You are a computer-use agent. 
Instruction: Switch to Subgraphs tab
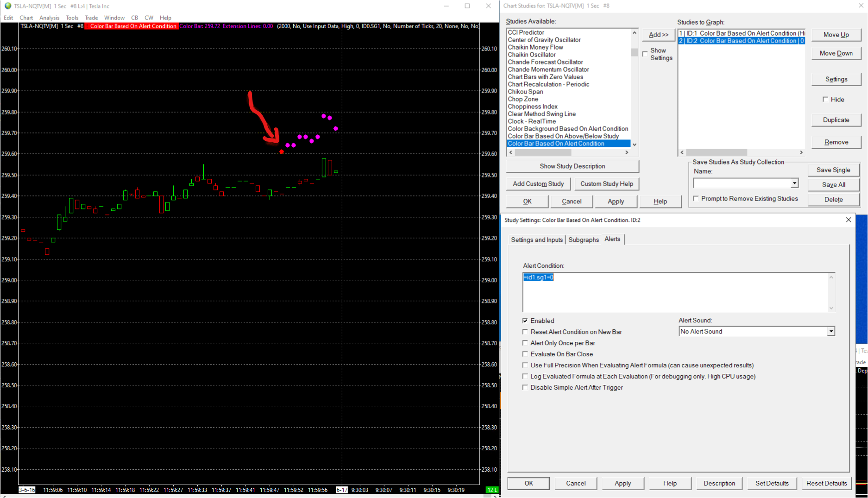583,240
